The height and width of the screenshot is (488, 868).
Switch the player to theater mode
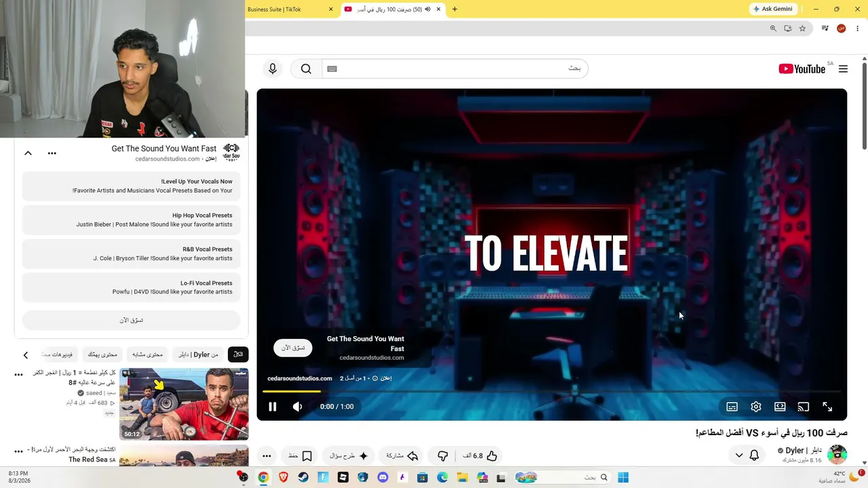click(x=780, y=407)
